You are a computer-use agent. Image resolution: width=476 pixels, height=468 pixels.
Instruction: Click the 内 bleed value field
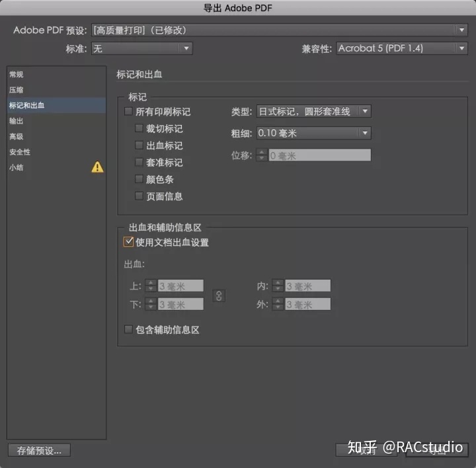(307, 286)
